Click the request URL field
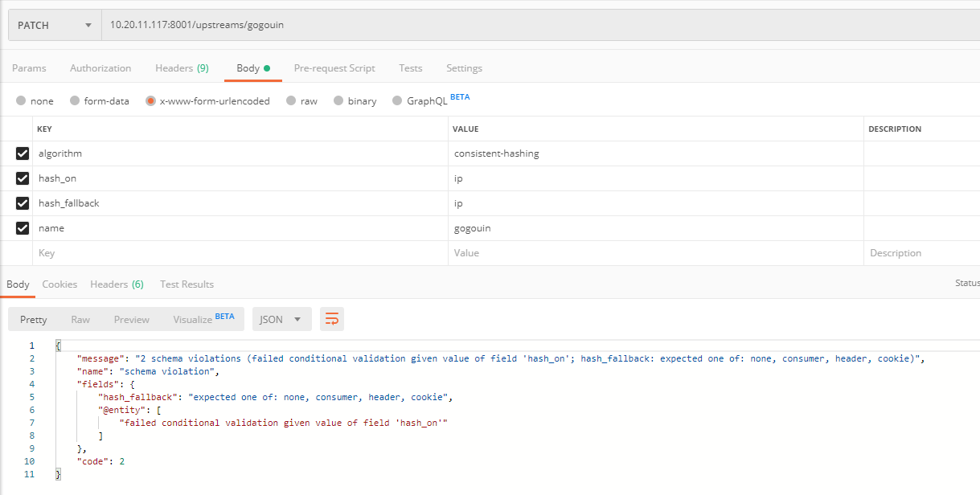 [x=322, y=24]
